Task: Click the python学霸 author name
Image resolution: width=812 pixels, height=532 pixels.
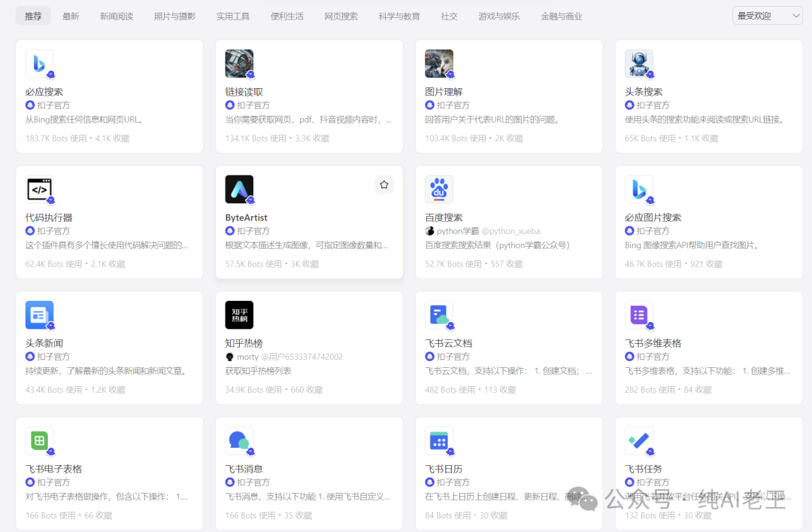Action: [458, 231]
